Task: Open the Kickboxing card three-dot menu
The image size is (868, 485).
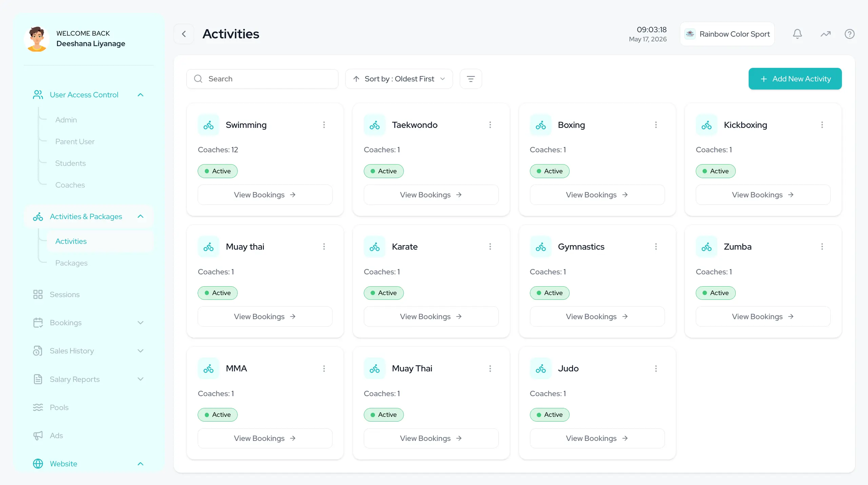Action: click(x=822, y=125)
